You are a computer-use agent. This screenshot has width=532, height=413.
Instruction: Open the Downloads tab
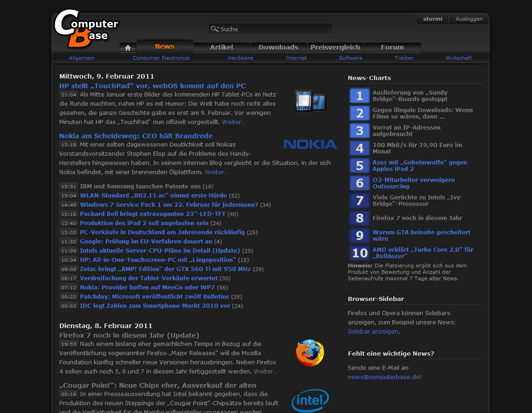pyautogui.click(x=278, y=47)
